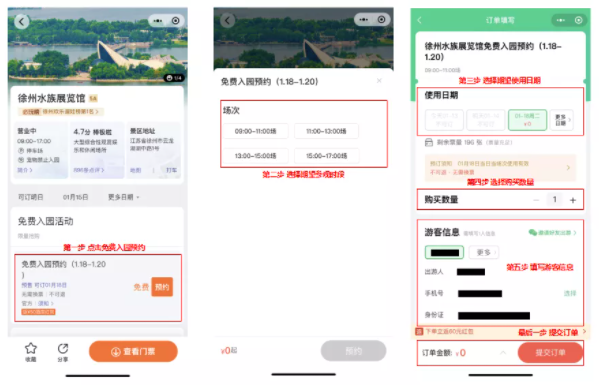
Task: Choose the 01-18 usage date option
Action: 527,120
